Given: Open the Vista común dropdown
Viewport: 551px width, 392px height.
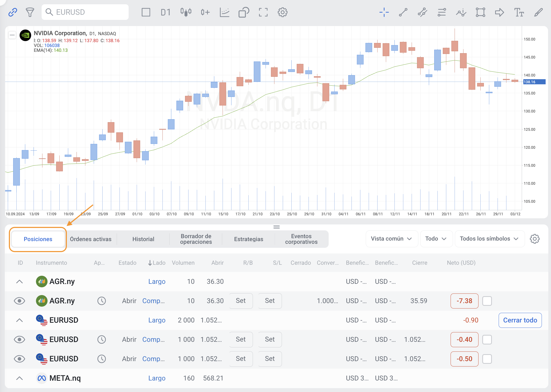Looking at the screenshot, I should click(392, 239).
